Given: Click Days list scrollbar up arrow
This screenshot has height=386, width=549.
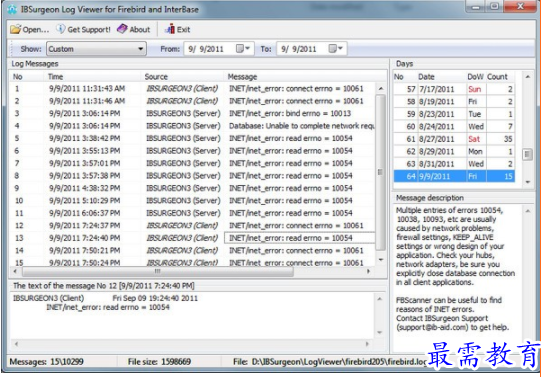Looking at the screenshot, I should click(528, 77).
